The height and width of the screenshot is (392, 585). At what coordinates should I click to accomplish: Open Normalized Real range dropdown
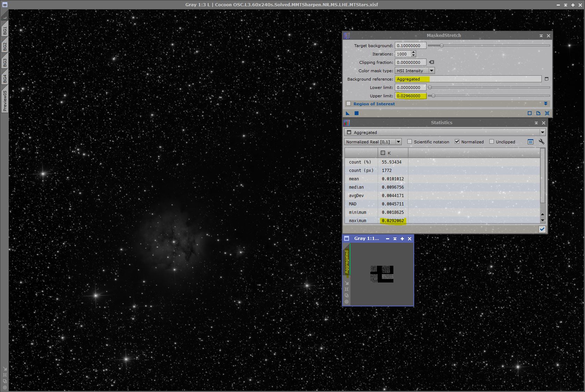[x=398, y=142]
